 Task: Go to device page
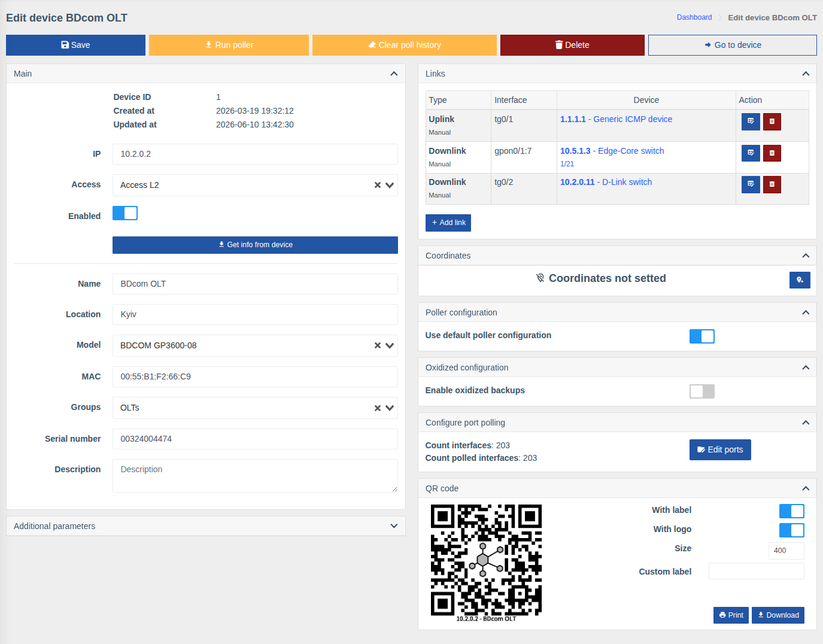[733, 45]
